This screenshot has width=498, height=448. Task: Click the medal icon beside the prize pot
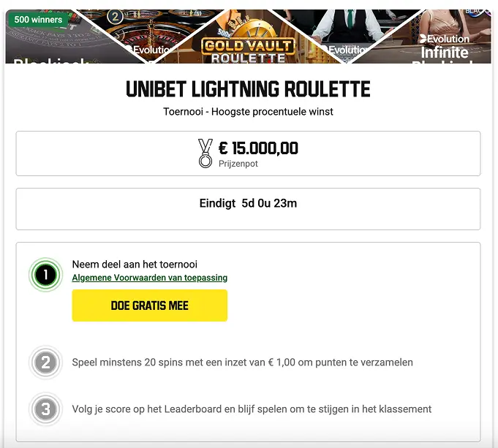tap(205, 153)
